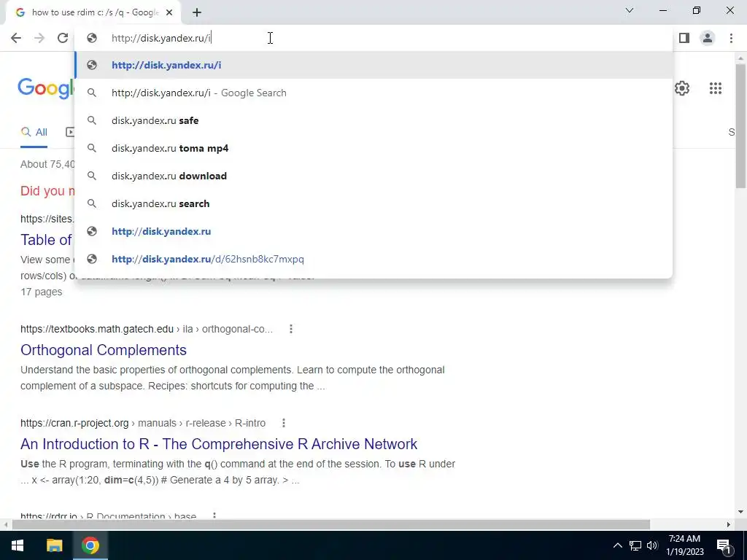Select the All search results tab
Viewport: 747px width, 560px height.
pos(34,133)
